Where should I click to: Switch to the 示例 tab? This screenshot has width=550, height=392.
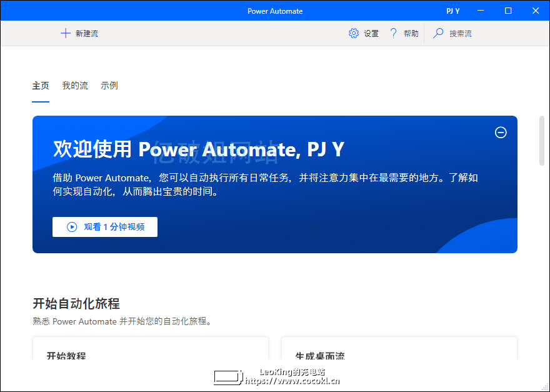click(x=109, y=86)
